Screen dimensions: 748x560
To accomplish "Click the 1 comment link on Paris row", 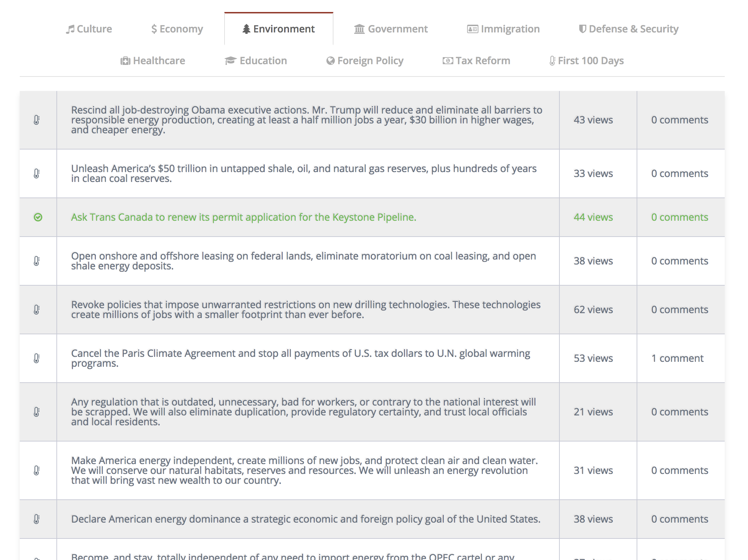I will pyautogui.click(x=677, y=358).
